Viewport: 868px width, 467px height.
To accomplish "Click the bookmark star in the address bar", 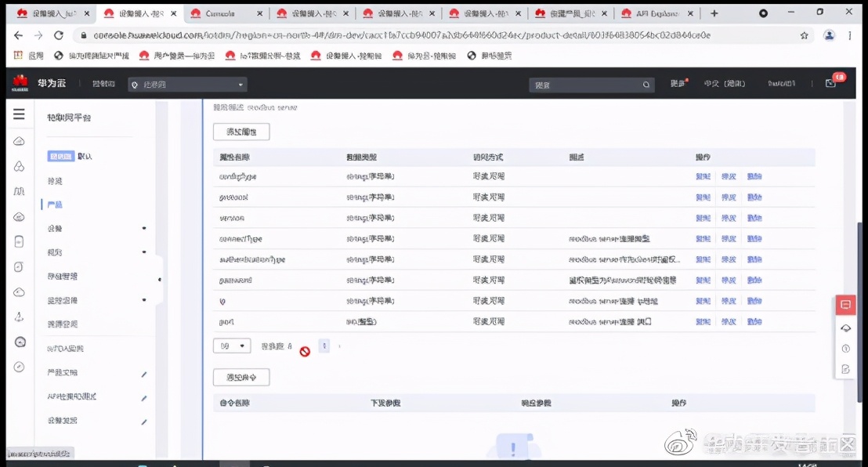I will click(x=805, y=35).
